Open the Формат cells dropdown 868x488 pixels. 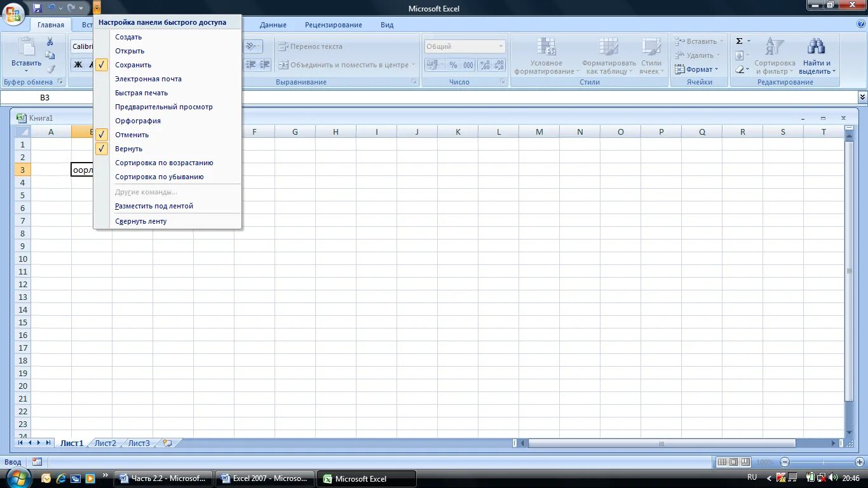697,69
